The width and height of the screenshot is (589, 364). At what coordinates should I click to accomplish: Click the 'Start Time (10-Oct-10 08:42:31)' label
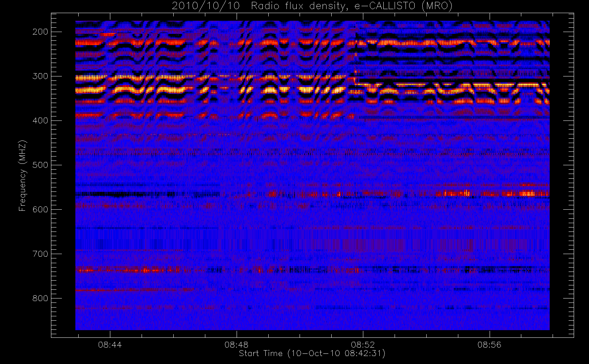(x=312, y=353)
